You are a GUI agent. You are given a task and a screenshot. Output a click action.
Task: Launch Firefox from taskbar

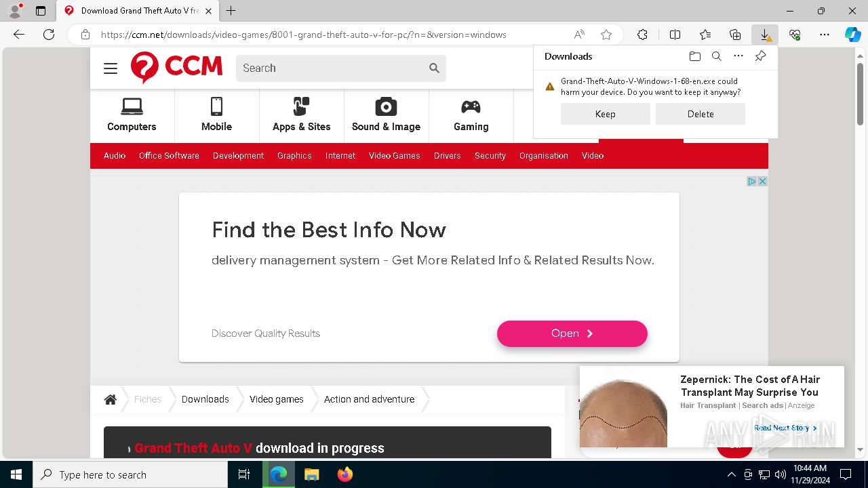(x=344, y=474)
